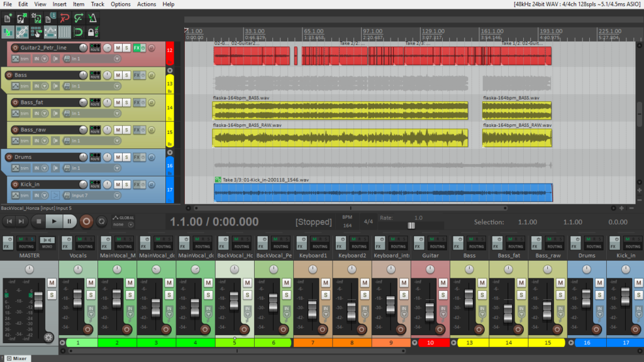This screenshot has width=644, height=362.
Task: Arm record on Kick_in track
Action: pyautogui.click(x=15, y=184)
